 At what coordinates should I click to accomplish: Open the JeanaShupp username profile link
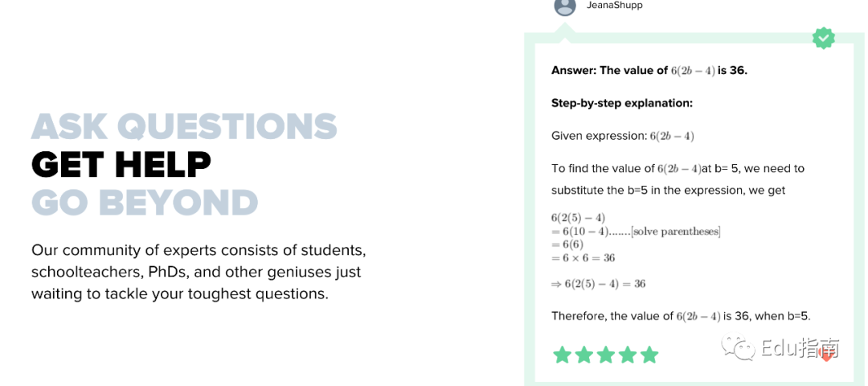click(615, 6)
